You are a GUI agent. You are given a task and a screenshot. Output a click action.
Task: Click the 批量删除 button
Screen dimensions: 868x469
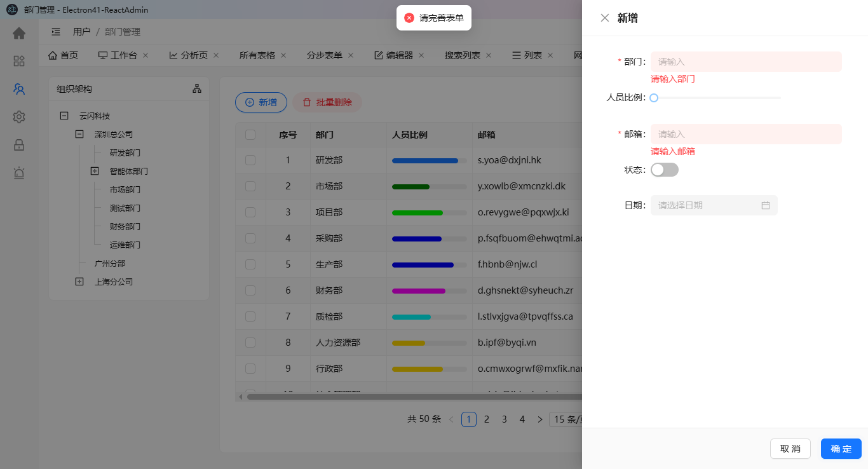[x=327, y=102]
